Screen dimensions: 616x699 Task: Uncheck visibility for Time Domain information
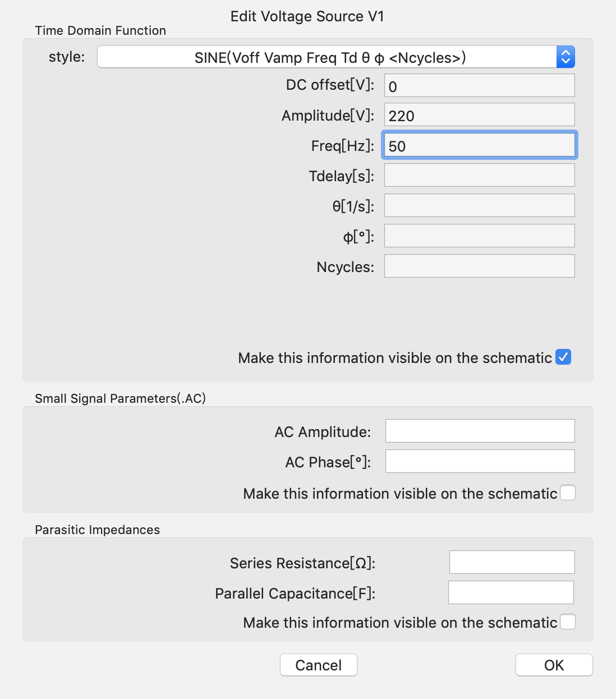tap(563, 357)
